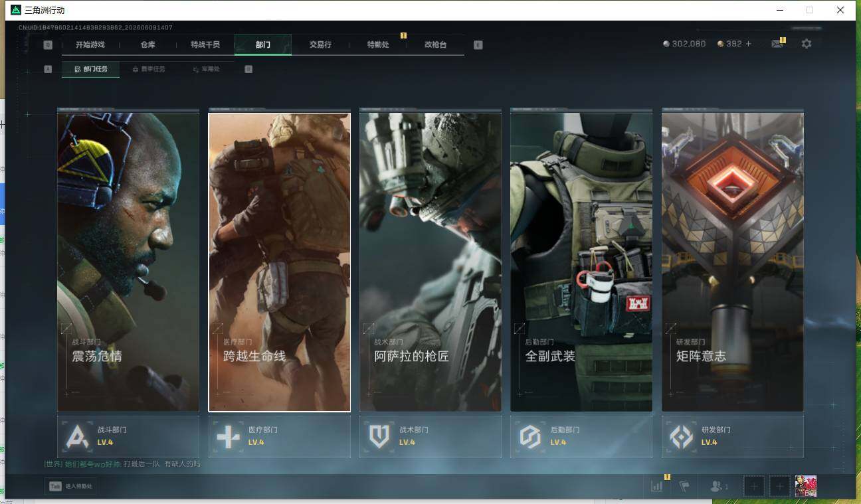Open the mail inbox envelope icon
The height and width of the screenshot is (504, 861).
point(777,44)
